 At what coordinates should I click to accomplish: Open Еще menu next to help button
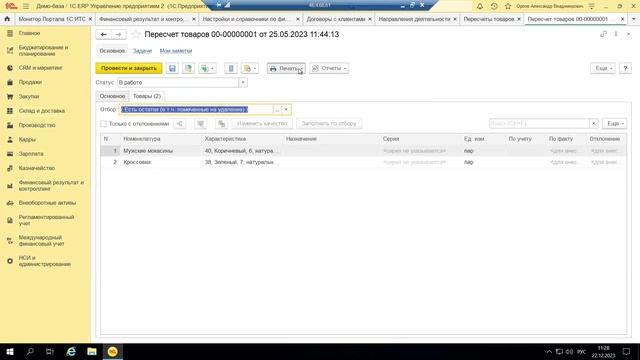[602, 69]
